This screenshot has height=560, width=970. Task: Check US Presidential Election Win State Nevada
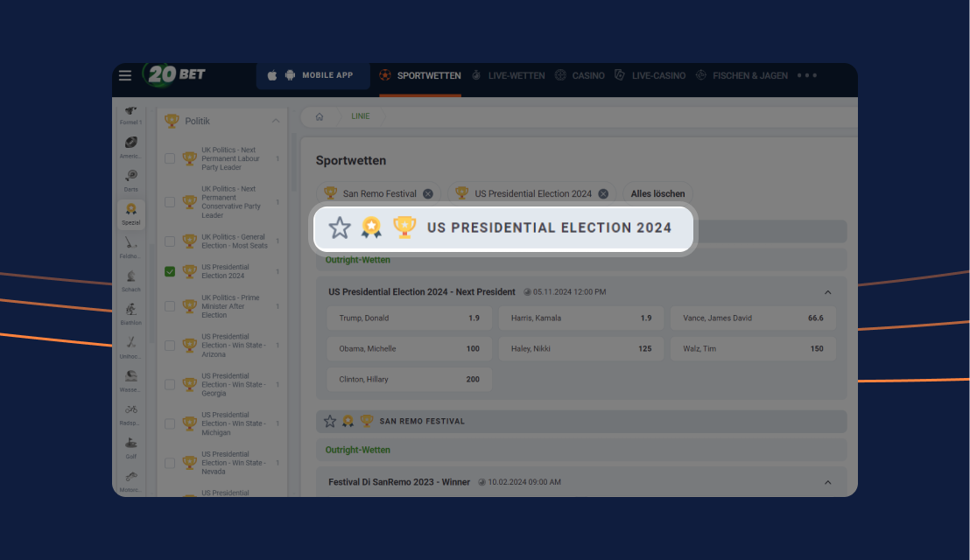(x=170, y=463)
